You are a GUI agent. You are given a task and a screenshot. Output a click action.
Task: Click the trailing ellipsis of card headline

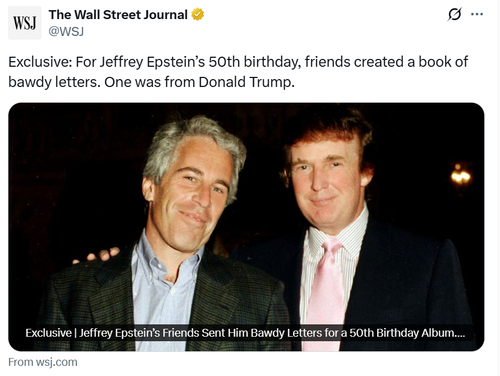(x=460, y=335)
